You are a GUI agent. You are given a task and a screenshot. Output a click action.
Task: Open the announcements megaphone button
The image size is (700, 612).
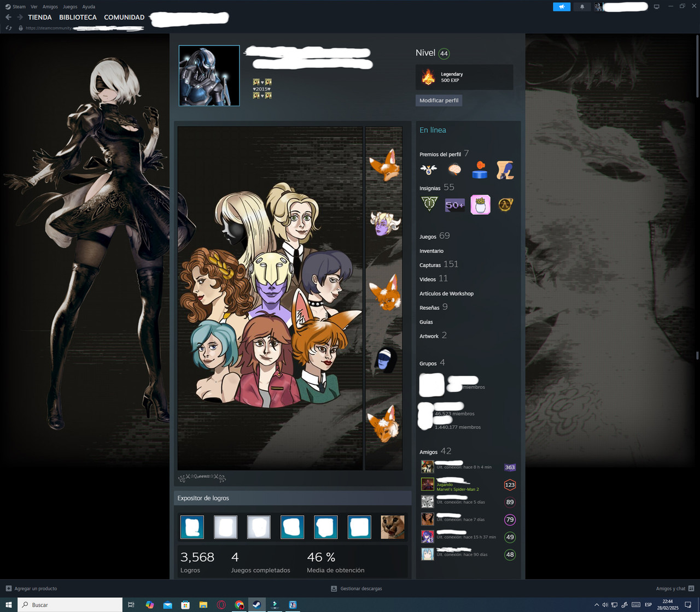coord(562,7)
